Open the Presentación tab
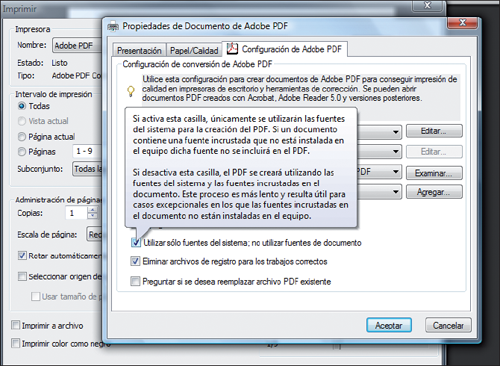 [x=139, y=50]
